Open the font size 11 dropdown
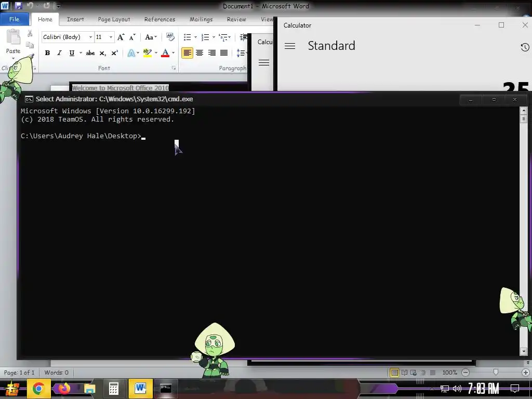This screenshot has width=532, height=399. click(x=111, y=37)
